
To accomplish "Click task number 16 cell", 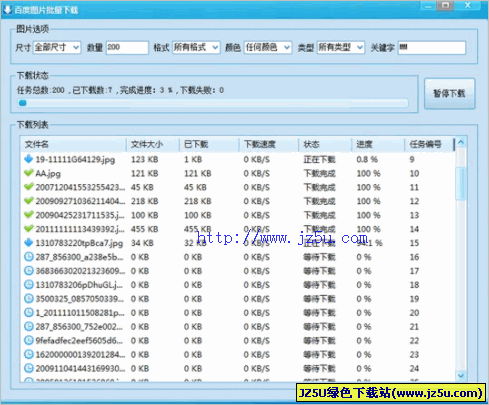I will [x=414, y=257].
